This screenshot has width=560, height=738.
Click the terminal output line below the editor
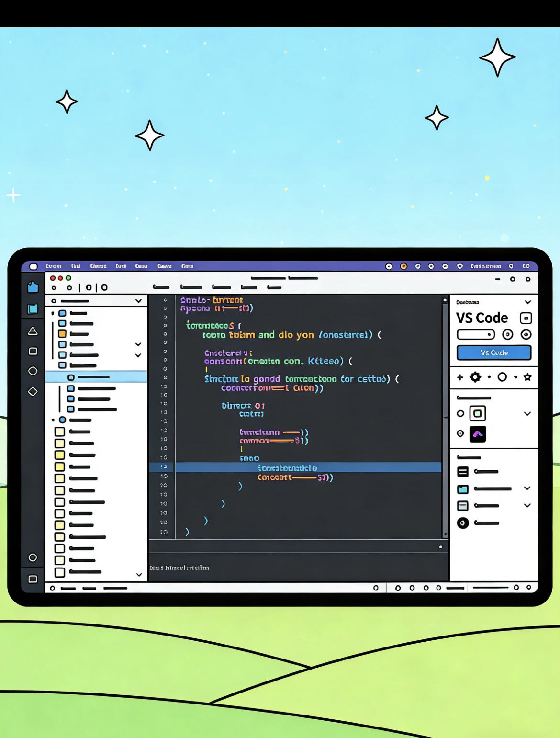pos(179,568)
